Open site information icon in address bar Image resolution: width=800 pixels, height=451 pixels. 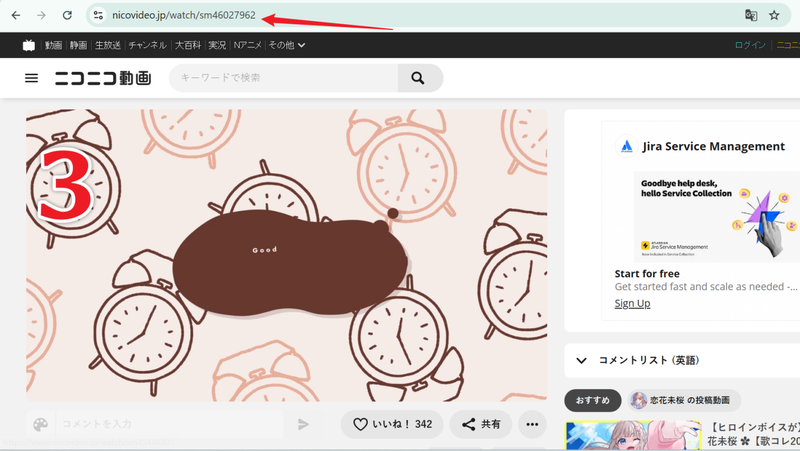(x=98, y=15)
